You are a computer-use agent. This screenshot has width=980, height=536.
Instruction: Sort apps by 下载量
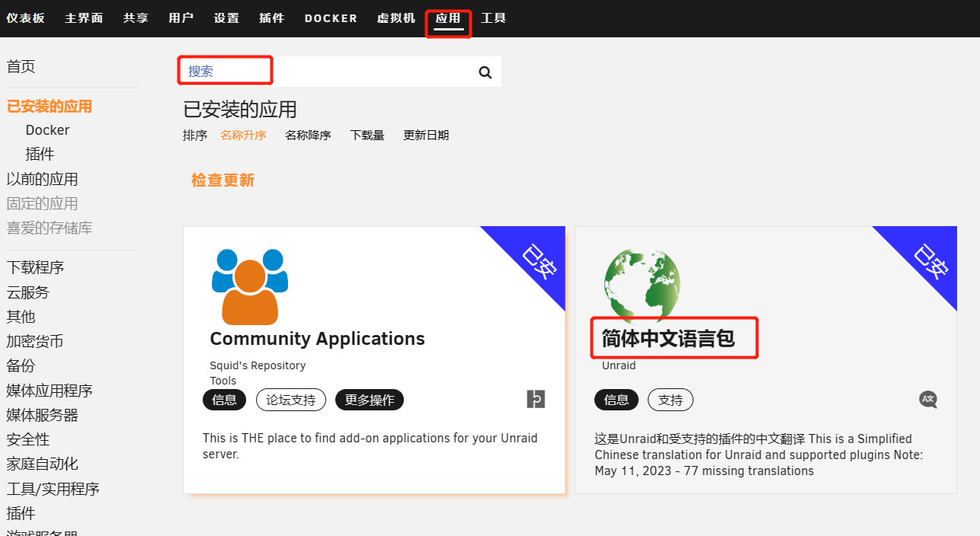(367, 136)
